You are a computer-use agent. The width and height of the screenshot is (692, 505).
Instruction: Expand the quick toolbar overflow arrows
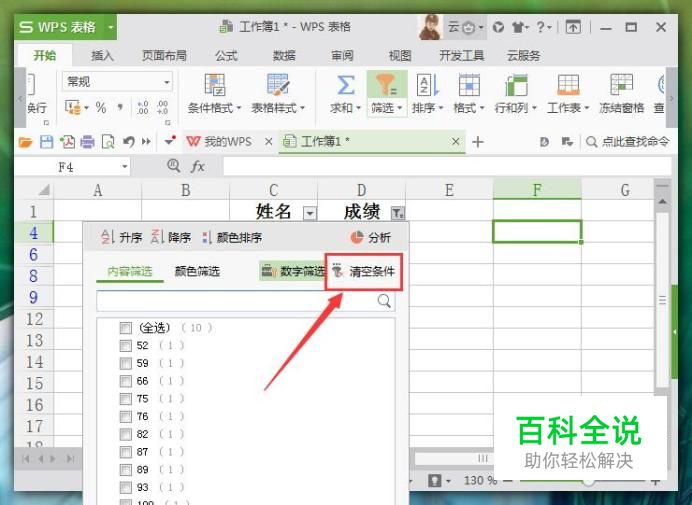(146, 142)
